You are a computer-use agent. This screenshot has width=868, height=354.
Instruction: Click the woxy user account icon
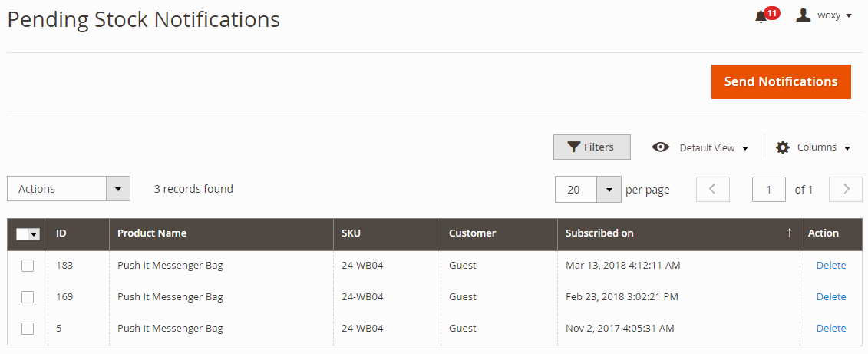(x=804, y=15)
